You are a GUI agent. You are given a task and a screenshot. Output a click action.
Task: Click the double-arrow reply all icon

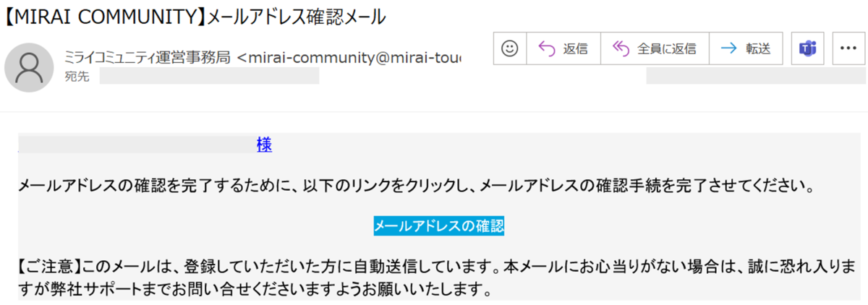(621, 48)
